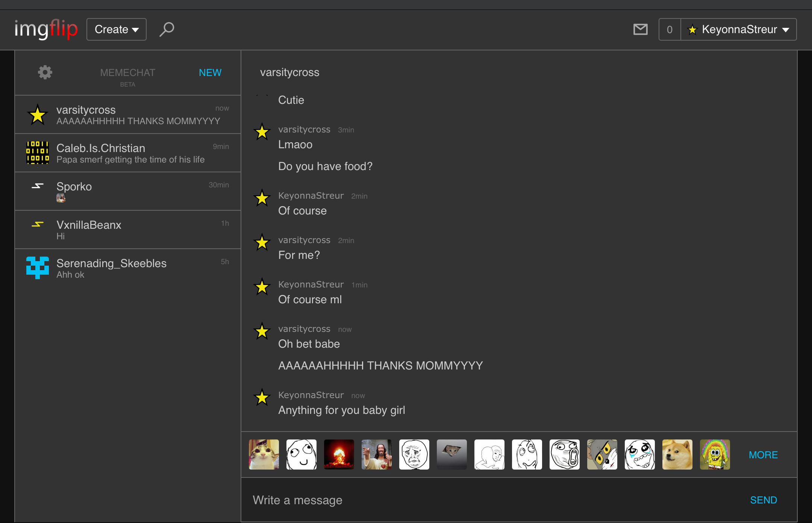Click the 'Do you have food?' message
The width and height of the screenshot is (812, 523).
tap(325, 166)
